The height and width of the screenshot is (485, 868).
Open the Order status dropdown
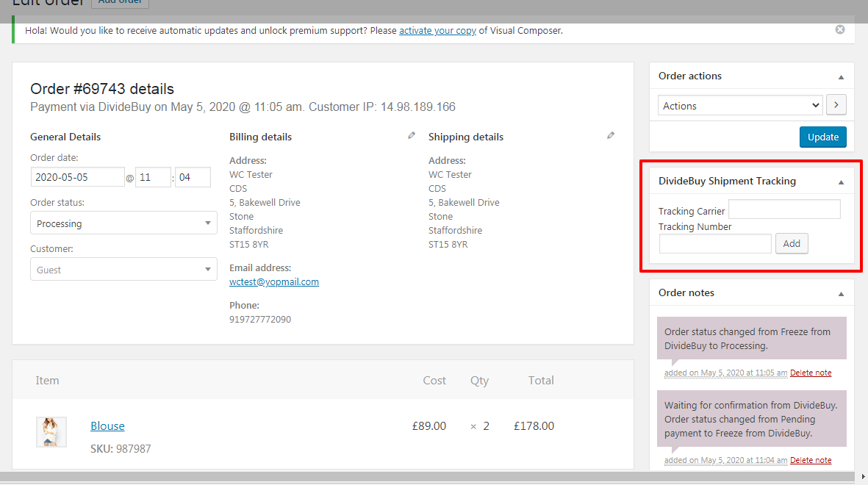coord(123,223)
